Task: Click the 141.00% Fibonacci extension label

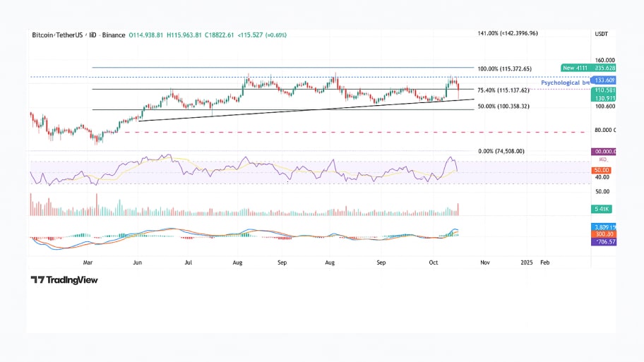Action: tap(508, 33)
